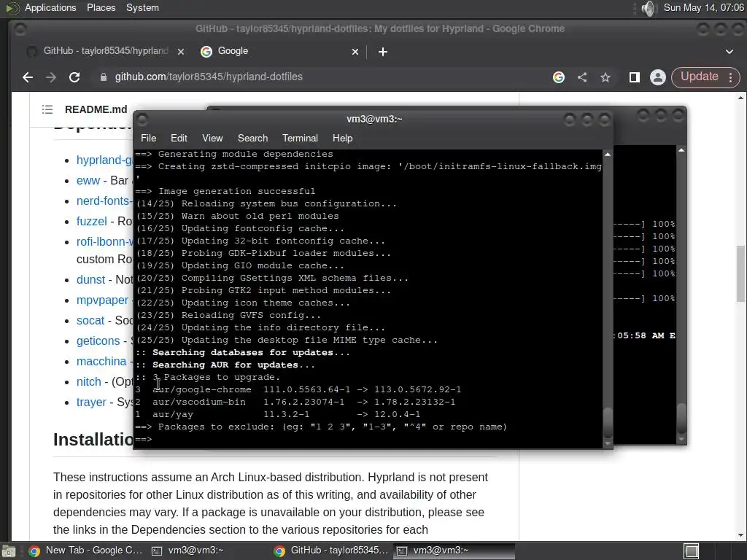Click the front terminal scrollbar thumb

click(608, 422)
